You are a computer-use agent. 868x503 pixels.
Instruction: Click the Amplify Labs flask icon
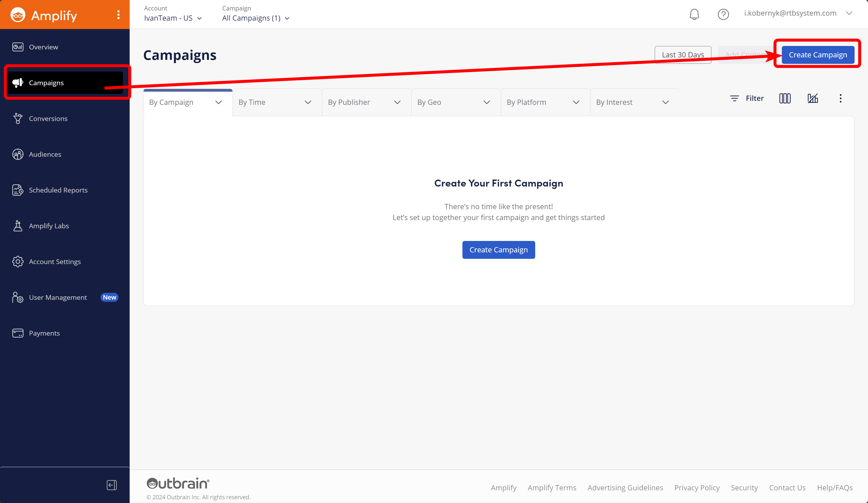[18, 226]
